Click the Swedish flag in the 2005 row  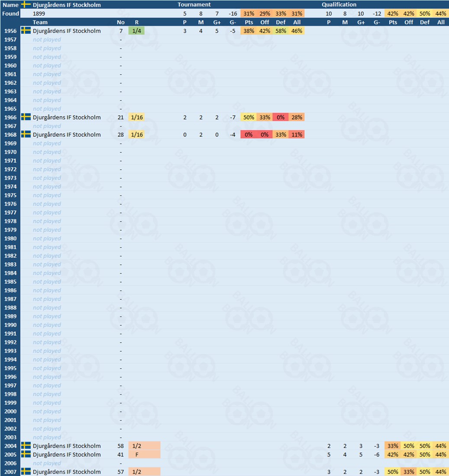coord(26,454)
